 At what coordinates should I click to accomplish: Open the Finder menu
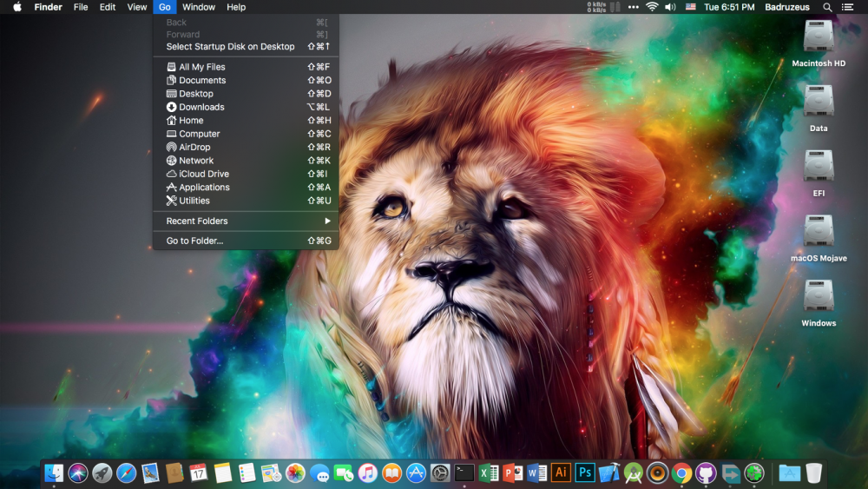pyautogui.click(x=48, y=7)
